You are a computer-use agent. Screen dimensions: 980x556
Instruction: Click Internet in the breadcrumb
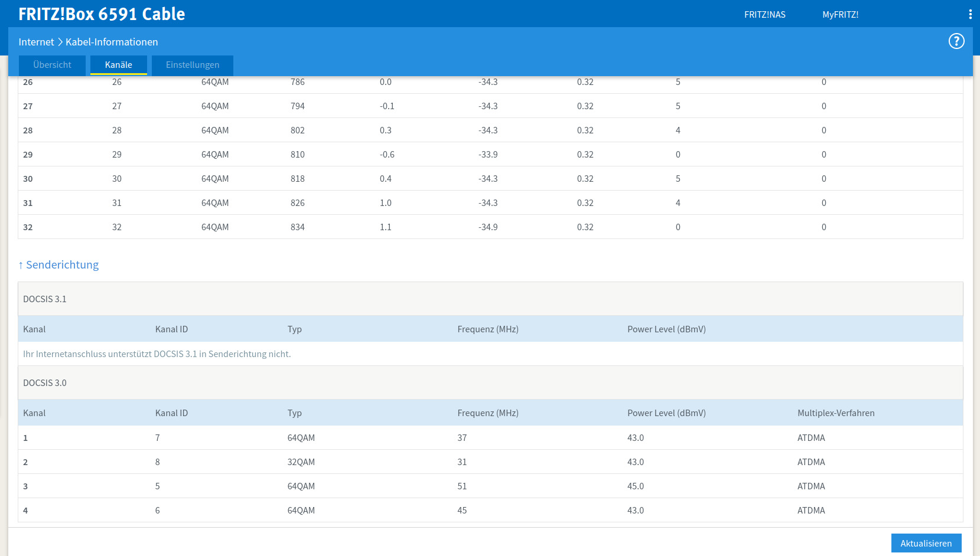click(36, 42)
